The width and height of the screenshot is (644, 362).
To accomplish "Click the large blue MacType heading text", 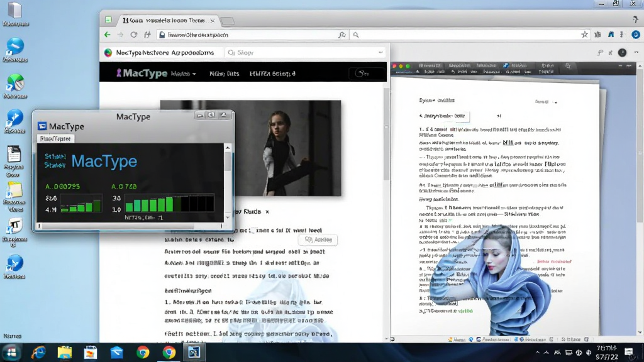I will pyautogui.click(x=104, y=162).
